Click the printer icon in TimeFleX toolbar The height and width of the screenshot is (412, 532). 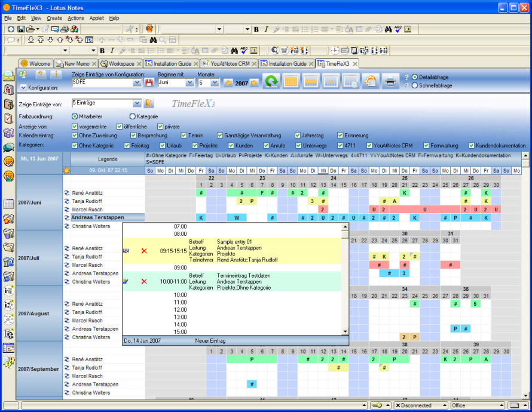[x=390, y=81]
